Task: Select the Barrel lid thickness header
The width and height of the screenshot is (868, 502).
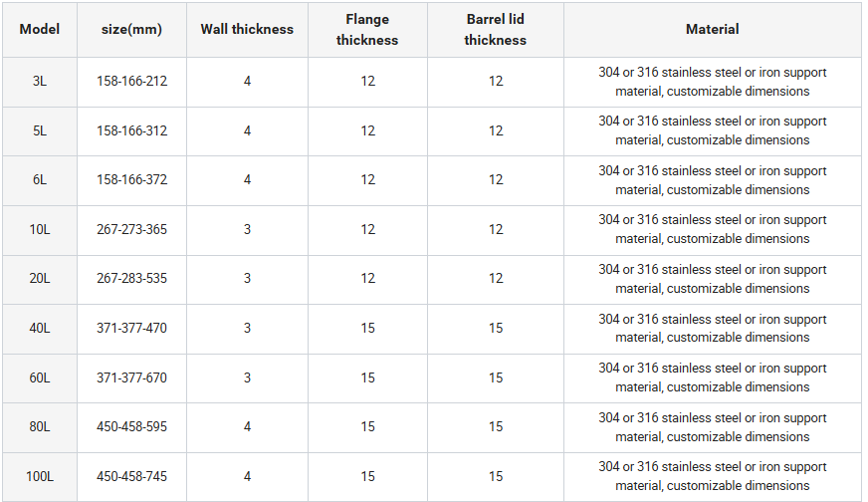Action: click(495, 30)
